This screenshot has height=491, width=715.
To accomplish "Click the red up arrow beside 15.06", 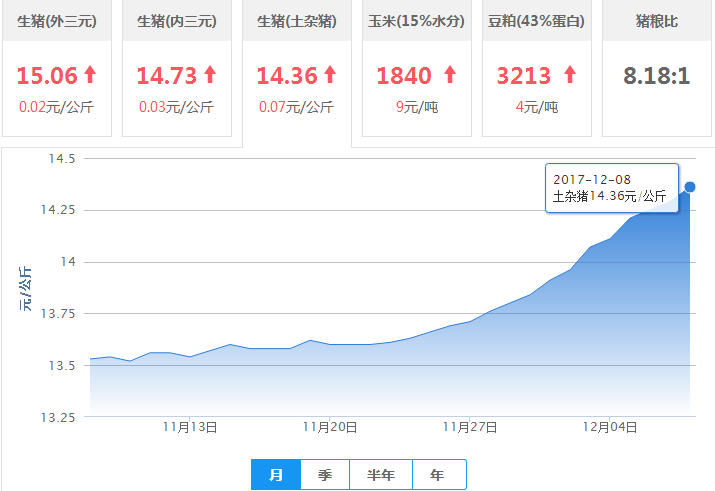I will tap(90, 74).
